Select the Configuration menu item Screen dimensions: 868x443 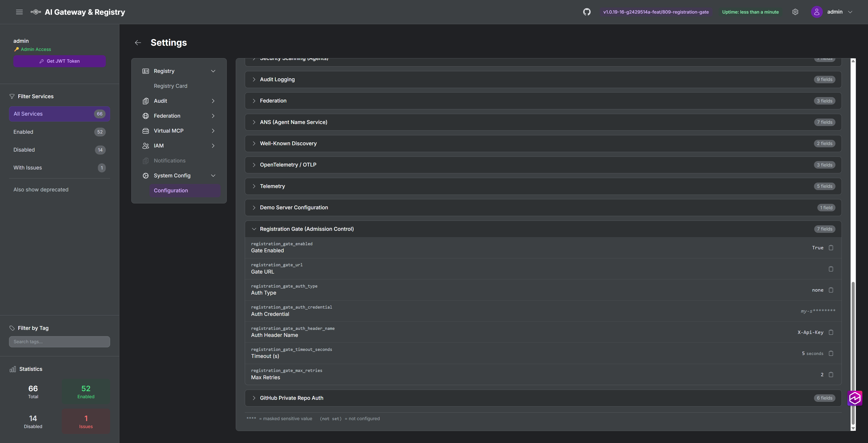pos(185,191)
